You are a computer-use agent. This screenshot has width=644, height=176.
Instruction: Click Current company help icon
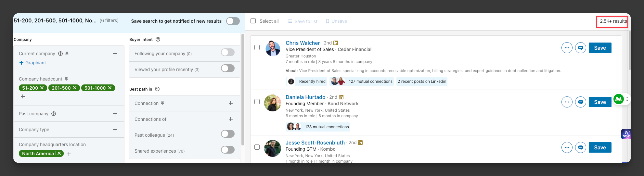point(60,54)
